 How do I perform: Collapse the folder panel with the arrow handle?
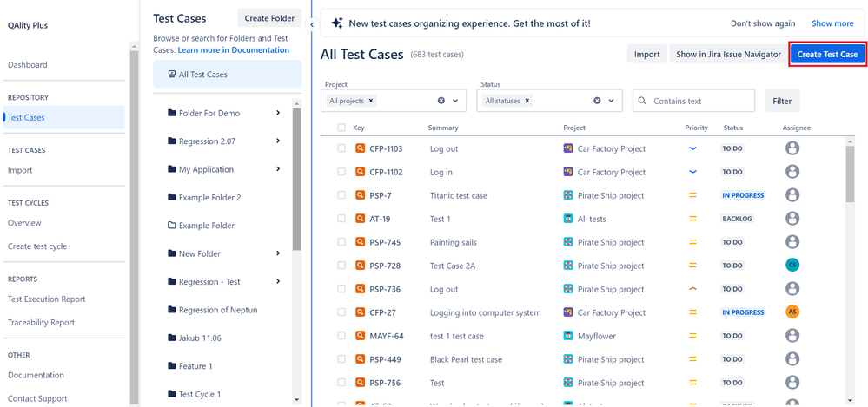pos(311,24)
